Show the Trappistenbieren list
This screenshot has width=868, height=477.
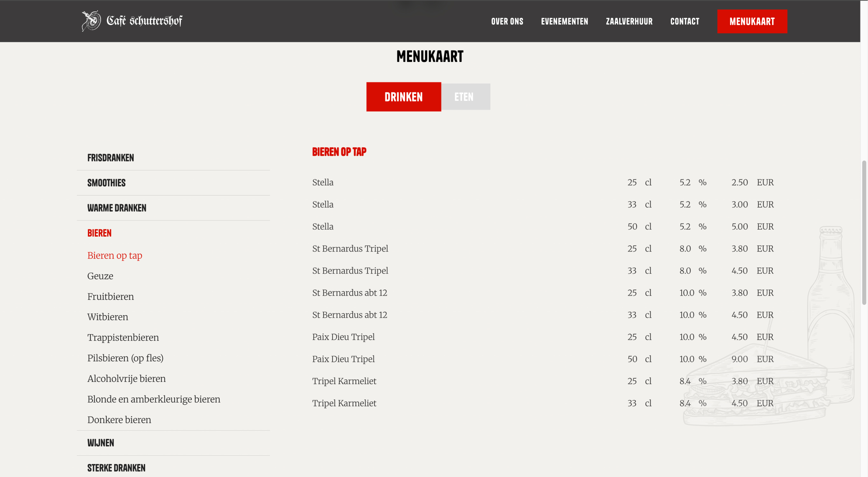point(123,337)
